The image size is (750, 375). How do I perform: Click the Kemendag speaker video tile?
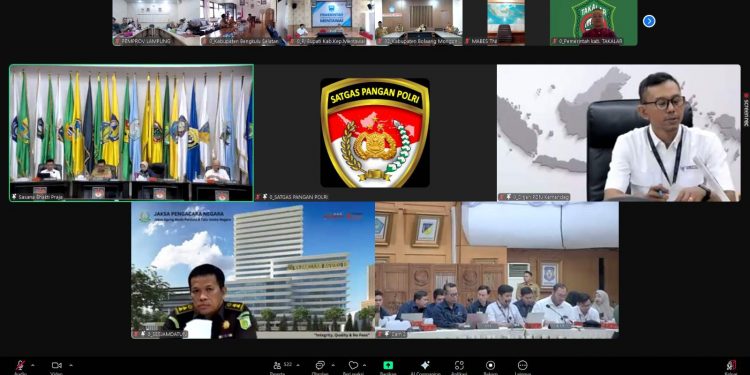[x=619, y=133]
